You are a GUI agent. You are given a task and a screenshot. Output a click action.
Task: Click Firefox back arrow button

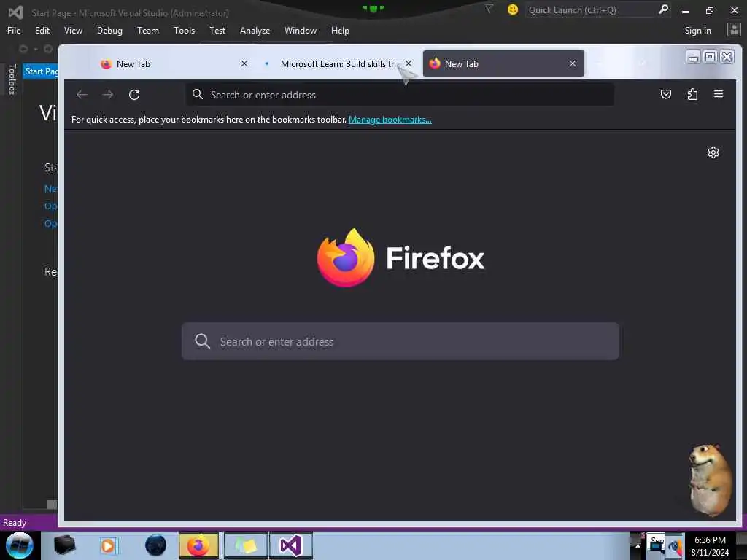[x=82, y=95]
